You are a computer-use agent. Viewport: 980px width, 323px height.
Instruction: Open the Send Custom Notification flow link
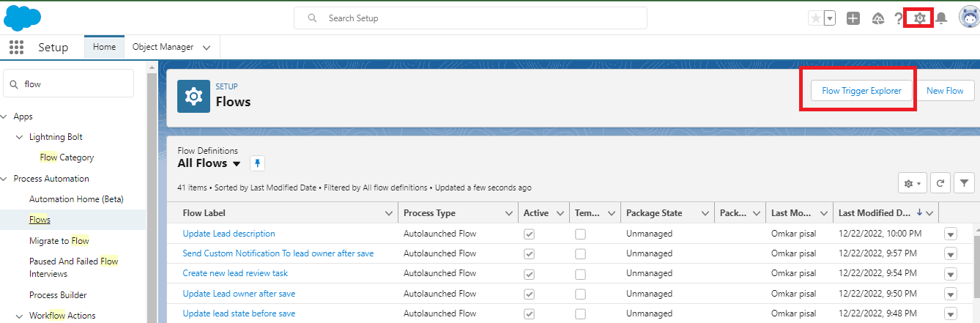[278, 253]
